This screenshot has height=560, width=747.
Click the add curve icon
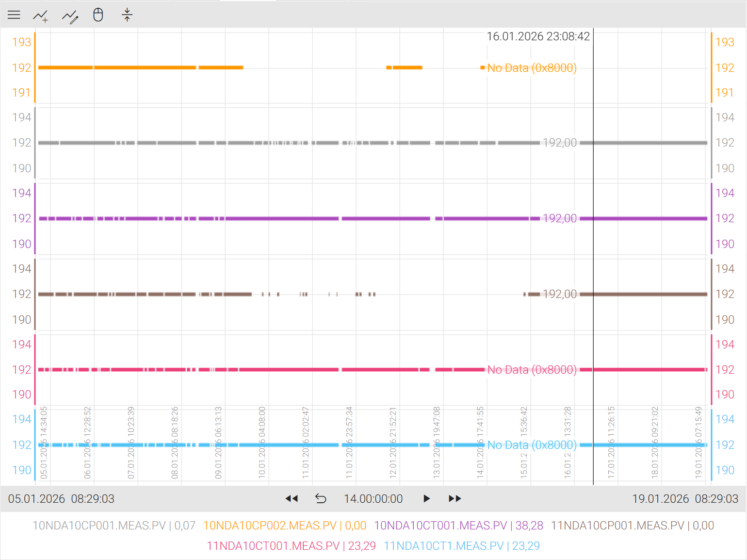pos(41,16)
